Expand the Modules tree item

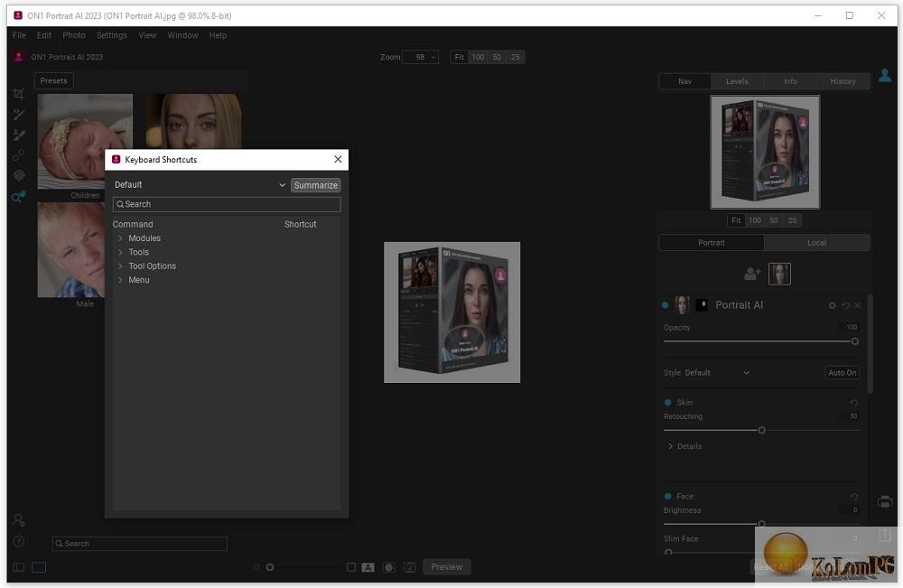(x=120, y=238)
